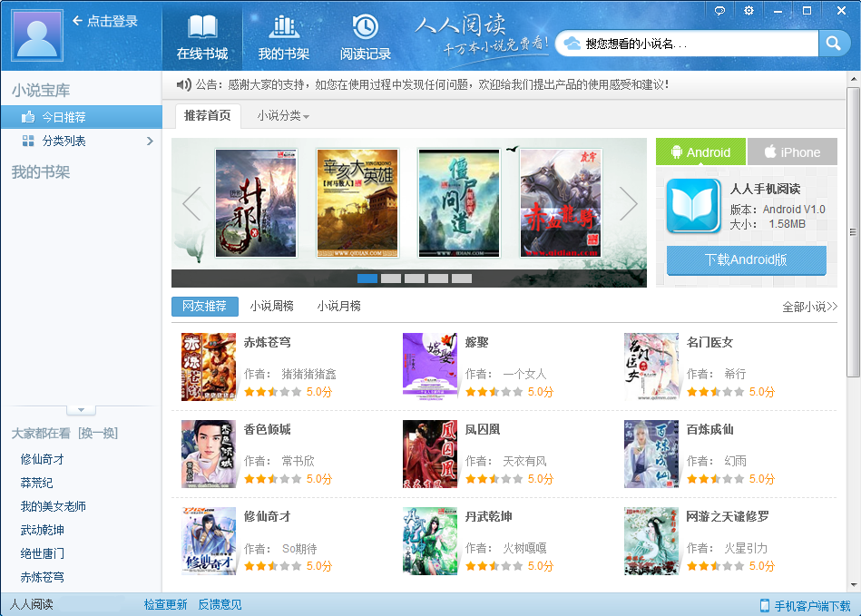
Task: Click the search magnifier icon
Action: (834, 43)
